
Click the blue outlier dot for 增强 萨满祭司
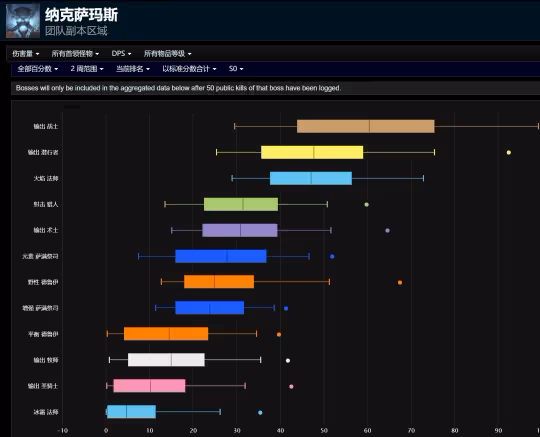286,308
